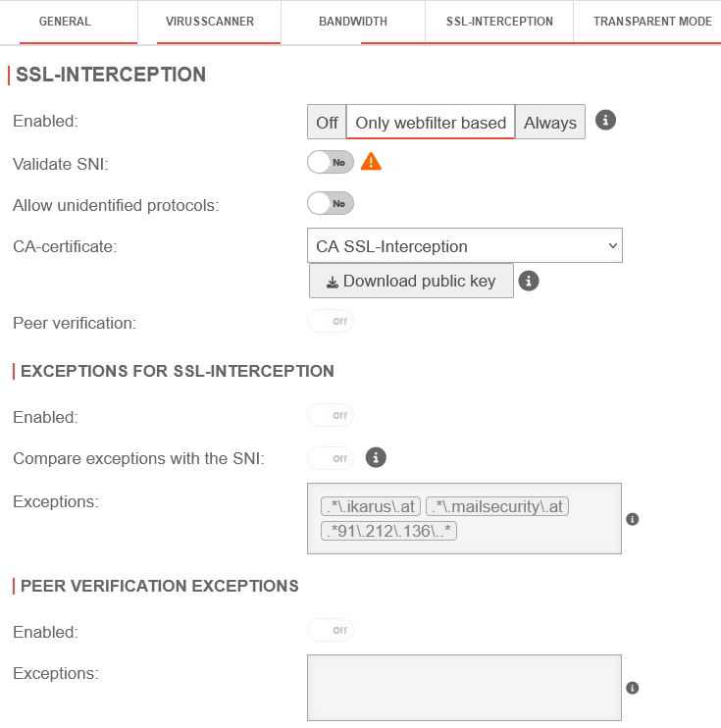The height and width of the screenshot is (728, 721).
Task: Open the Bandwidth tab
Action: coord(353,22)
